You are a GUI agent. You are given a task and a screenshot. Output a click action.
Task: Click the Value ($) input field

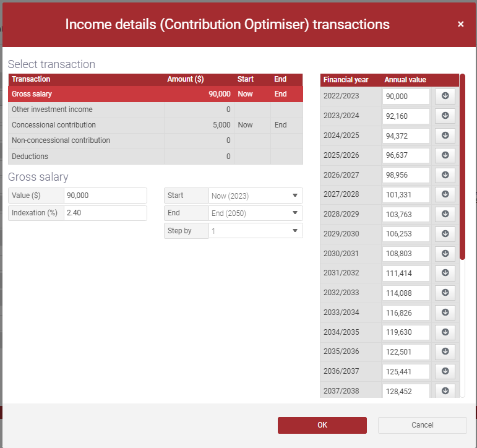(105, 196)
